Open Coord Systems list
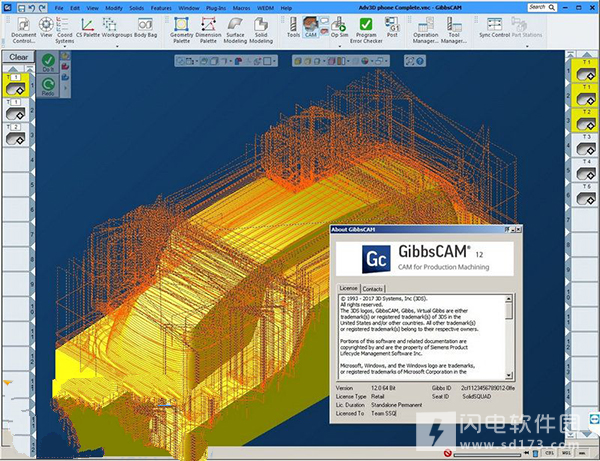Viewport: 600px width, 461px height. [64, 30]
